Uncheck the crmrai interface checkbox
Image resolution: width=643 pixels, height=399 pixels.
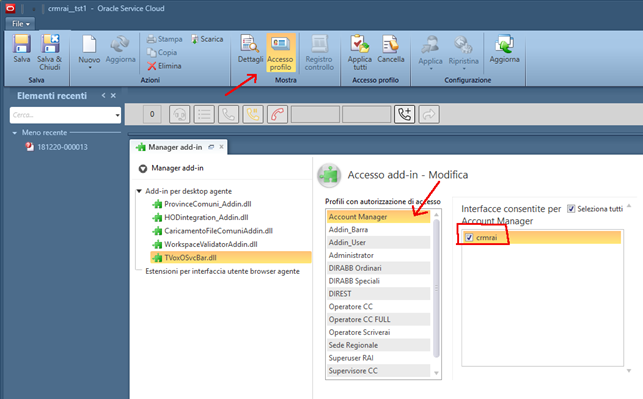click(x=469, y=237)
